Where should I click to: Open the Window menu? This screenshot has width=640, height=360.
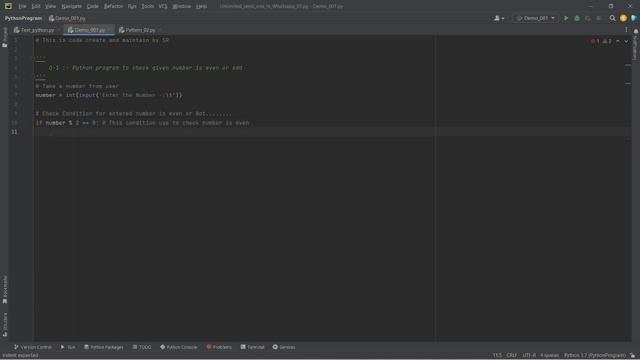[x=182, y=6]
